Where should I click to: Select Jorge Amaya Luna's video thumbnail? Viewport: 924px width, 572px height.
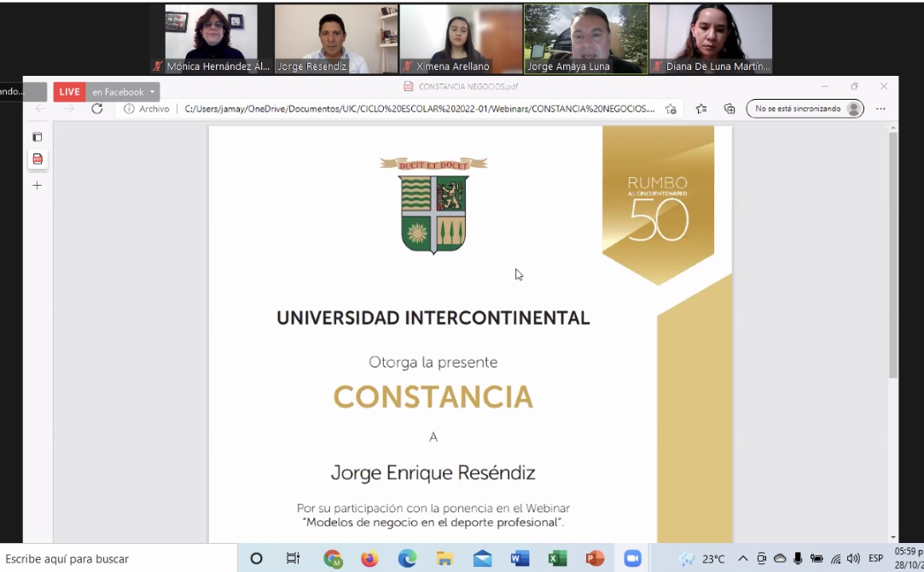[586, 39]
